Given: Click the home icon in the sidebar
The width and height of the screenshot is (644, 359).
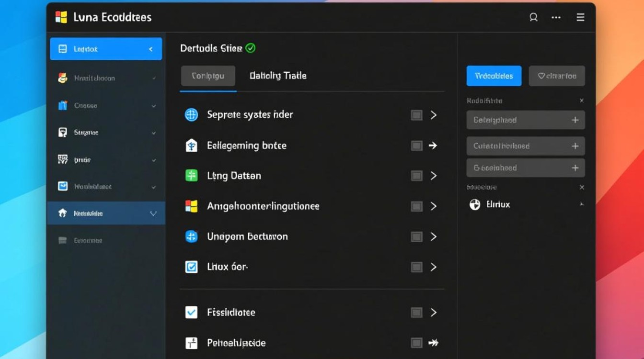Looking at the screenshot, I should click(x=62, y=213).
